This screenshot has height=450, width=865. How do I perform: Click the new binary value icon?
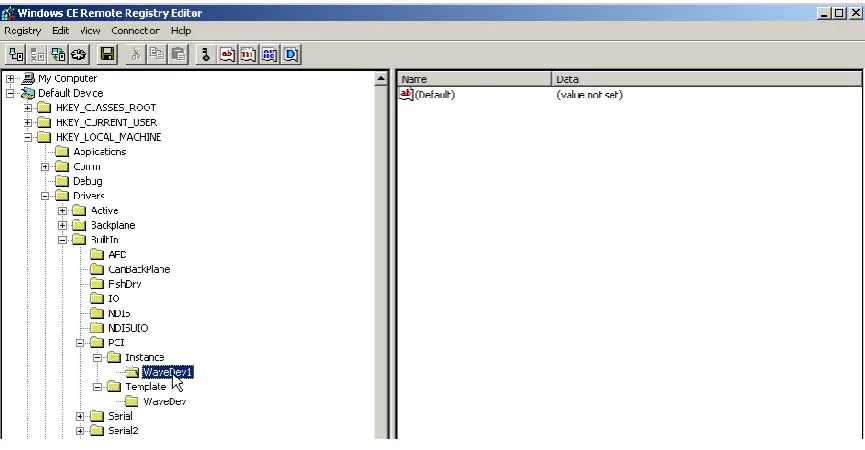pyautogui.click(x=269, y=54)
